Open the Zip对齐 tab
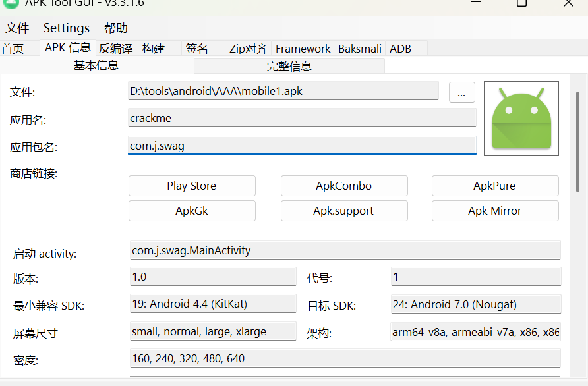 pos(249,49)
